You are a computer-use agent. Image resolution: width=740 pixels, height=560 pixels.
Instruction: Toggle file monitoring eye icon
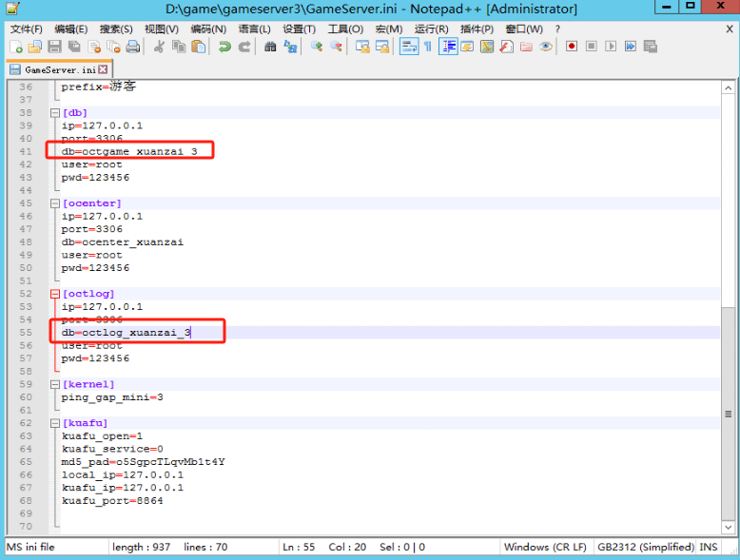(x=546, y=47)
